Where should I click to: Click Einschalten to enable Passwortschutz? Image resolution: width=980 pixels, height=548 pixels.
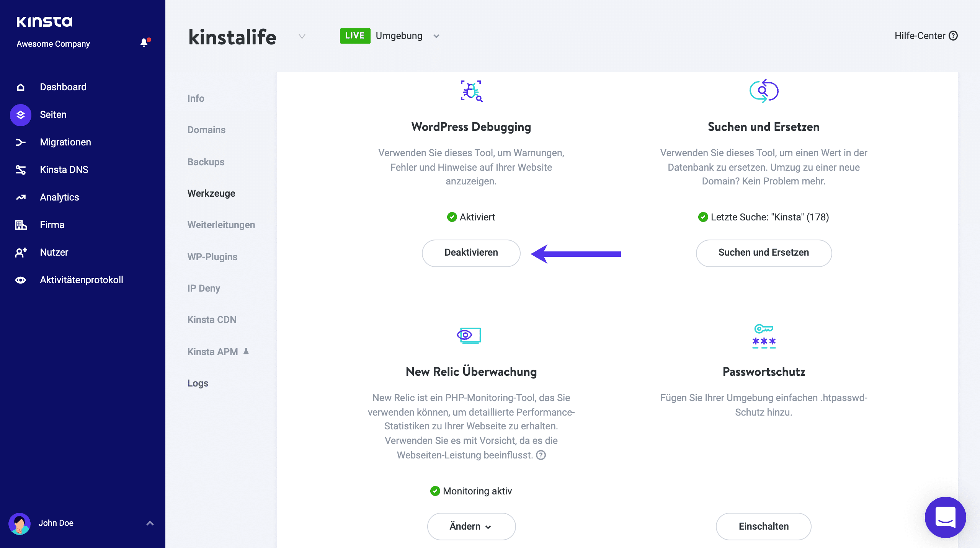(763, 526)
